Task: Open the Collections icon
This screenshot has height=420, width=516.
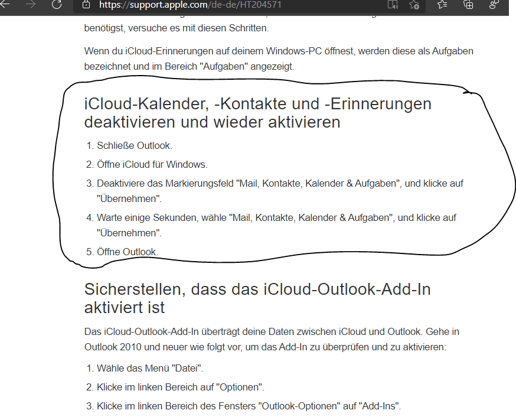Action: click(x=468, y=5)
